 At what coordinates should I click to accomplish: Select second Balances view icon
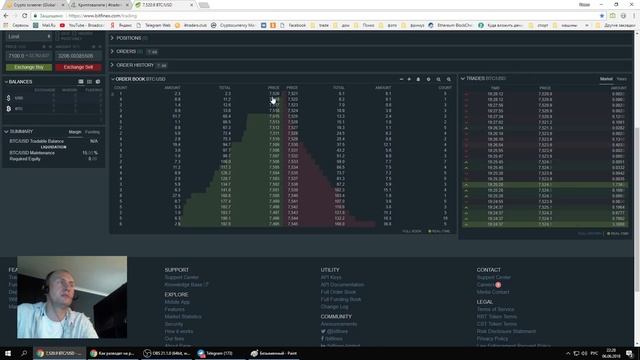click(x=89, y=82)
